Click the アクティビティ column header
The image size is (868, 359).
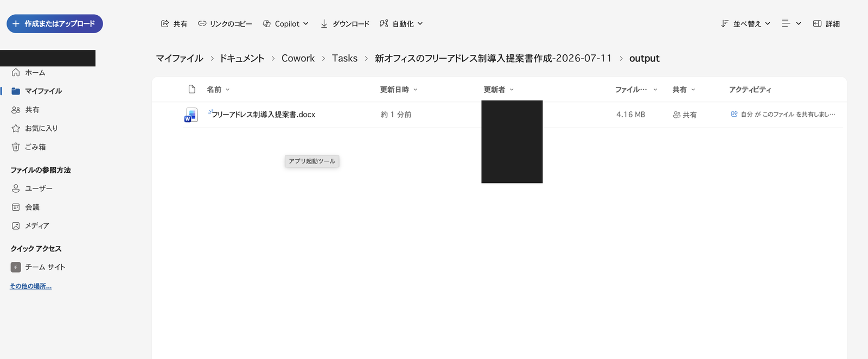(750, 90)
